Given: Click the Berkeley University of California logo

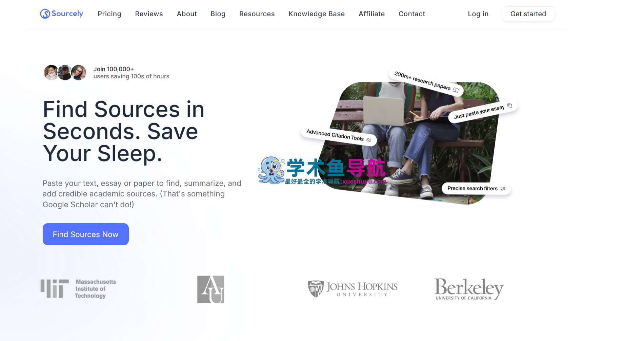Looking at the screenshot, I should click(469, 289).
